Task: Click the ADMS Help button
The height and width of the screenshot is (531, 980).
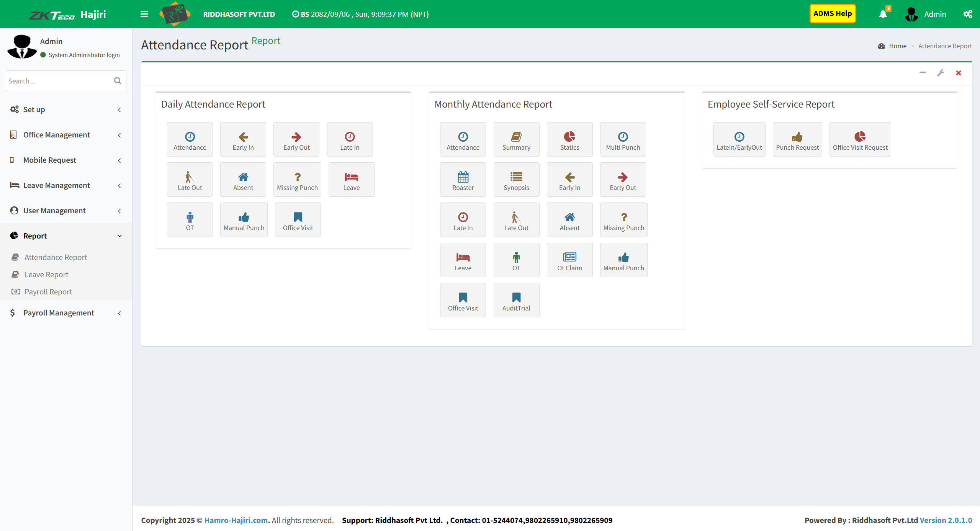Action: (832, 14)
